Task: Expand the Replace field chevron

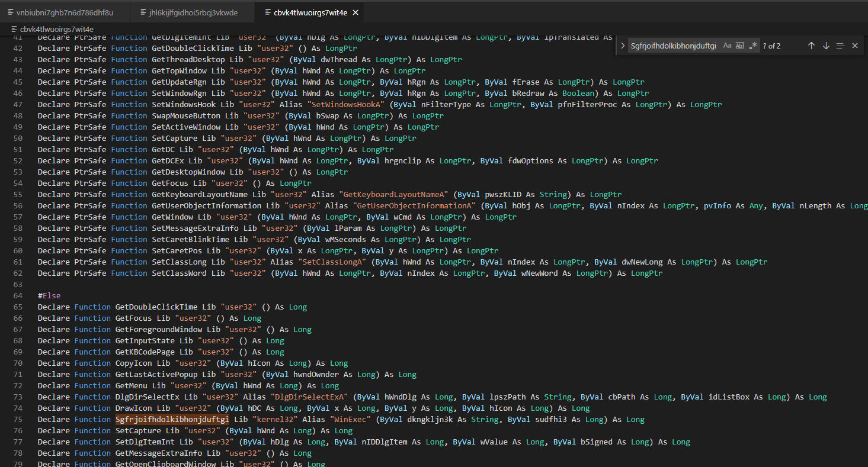Action: [x=623, y=46]
